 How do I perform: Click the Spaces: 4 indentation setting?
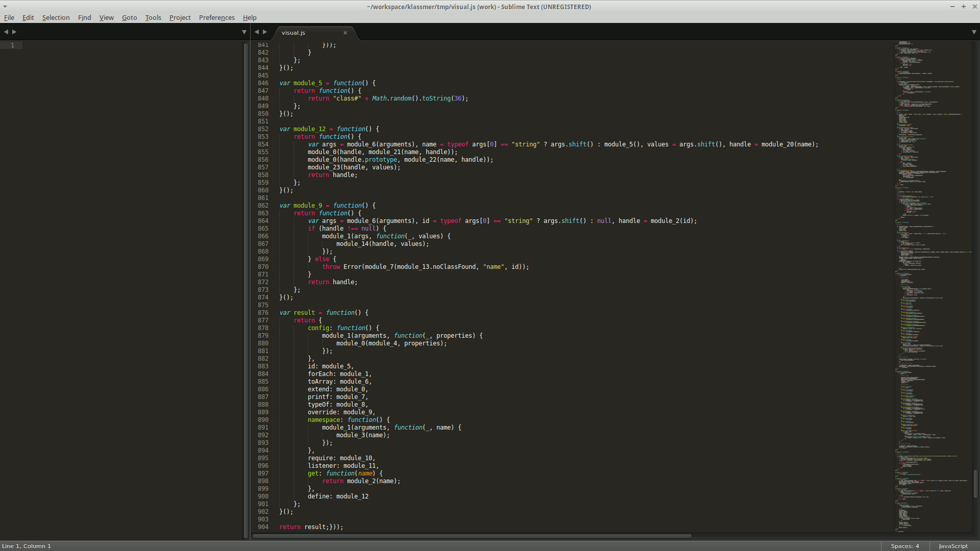904,546
